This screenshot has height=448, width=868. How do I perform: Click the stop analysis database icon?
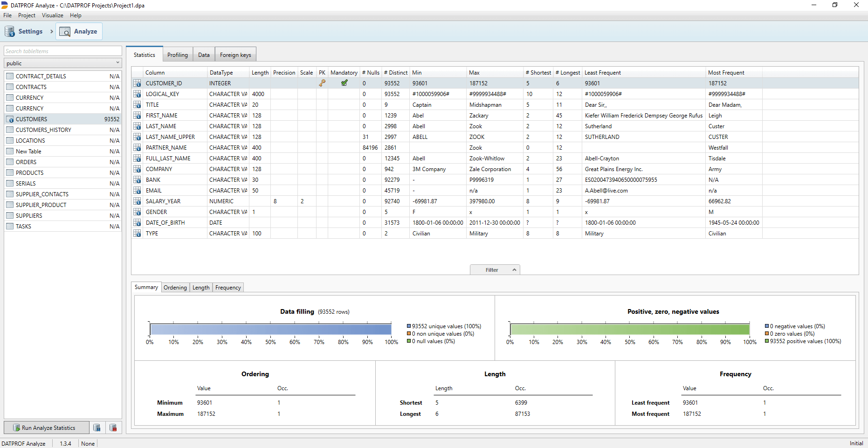[x=113, y=427]
